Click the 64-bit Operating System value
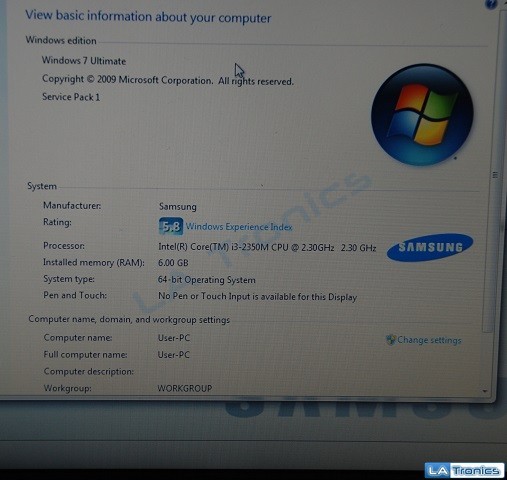The height and width of the screenshot is (480, 507). coord(207,280)
